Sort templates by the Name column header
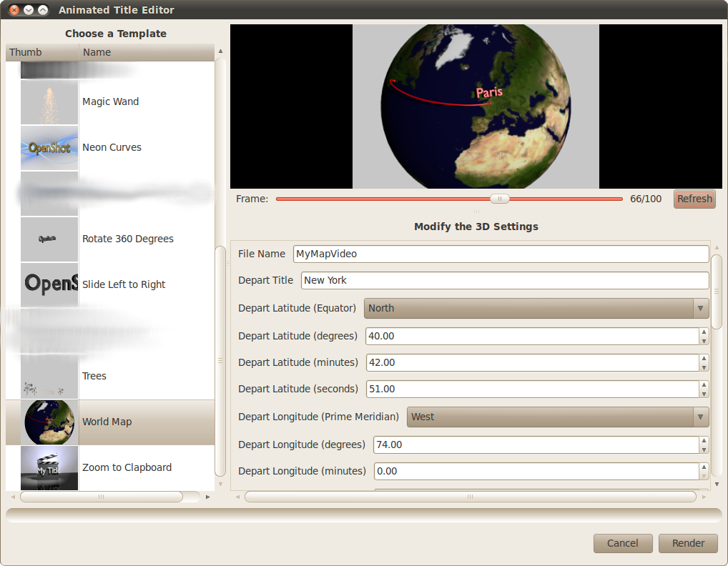Screen dimensions: 728x566 pyautogui.click(x=146, y=52)
